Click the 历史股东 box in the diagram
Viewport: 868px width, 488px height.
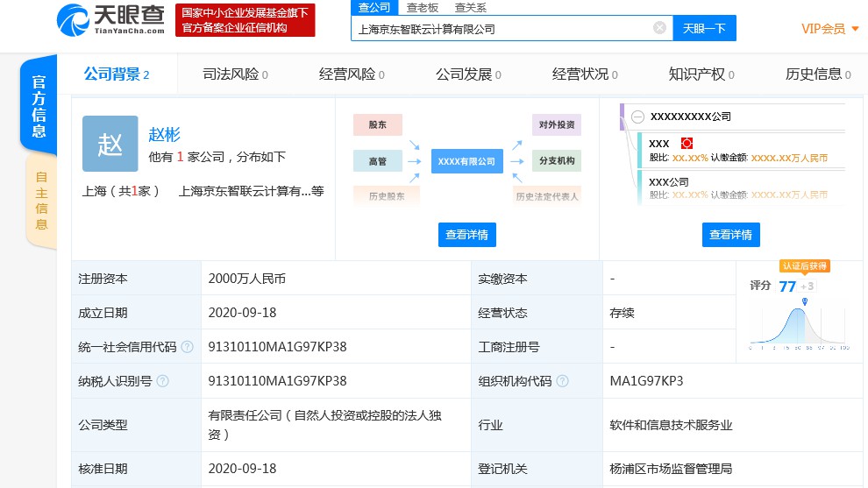387,196
